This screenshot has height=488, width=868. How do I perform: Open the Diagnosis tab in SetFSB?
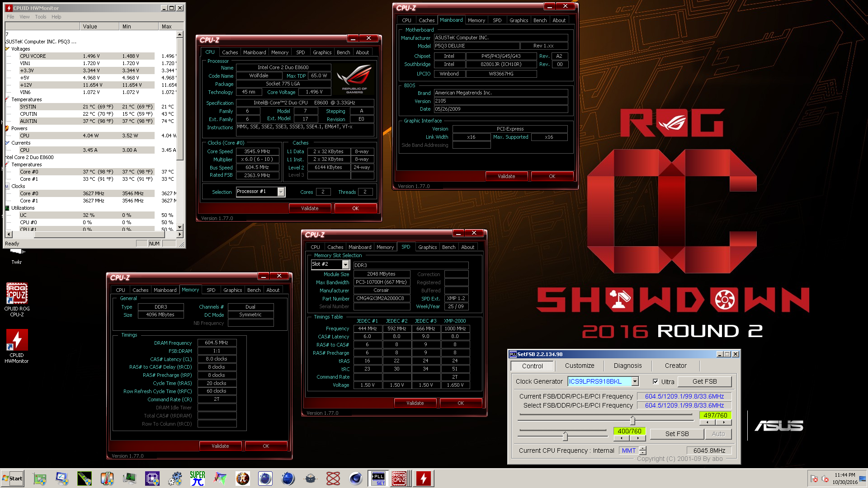tap(627, 366)
